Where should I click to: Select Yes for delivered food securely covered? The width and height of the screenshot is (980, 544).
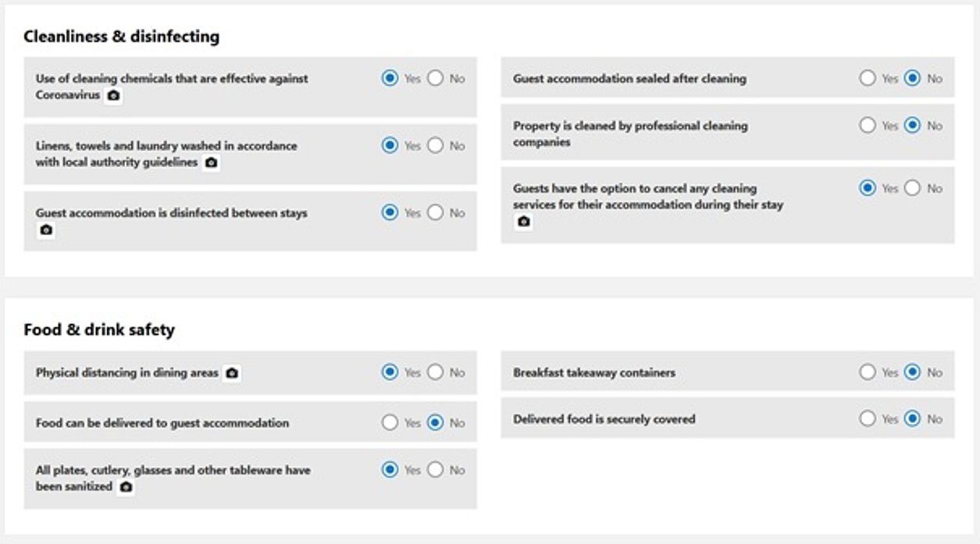click(867, 419)
